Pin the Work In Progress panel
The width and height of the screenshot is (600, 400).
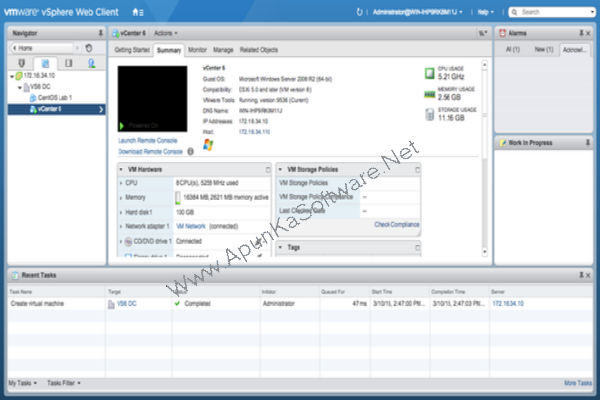point(588,143)
